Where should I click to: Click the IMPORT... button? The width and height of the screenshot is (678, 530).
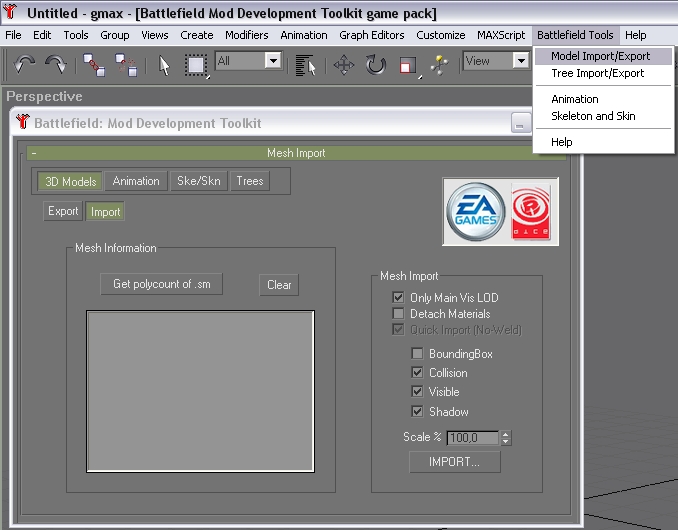point(455,462)
